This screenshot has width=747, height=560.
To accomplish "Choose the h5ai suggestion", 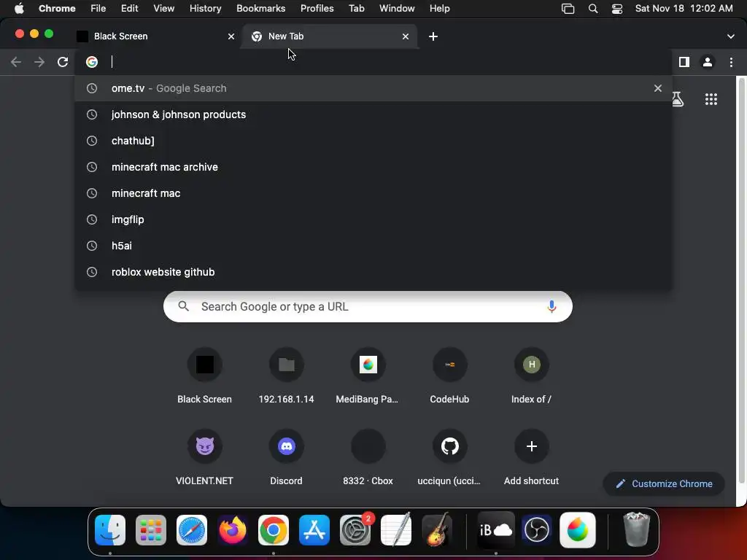I will pos(373,245).
